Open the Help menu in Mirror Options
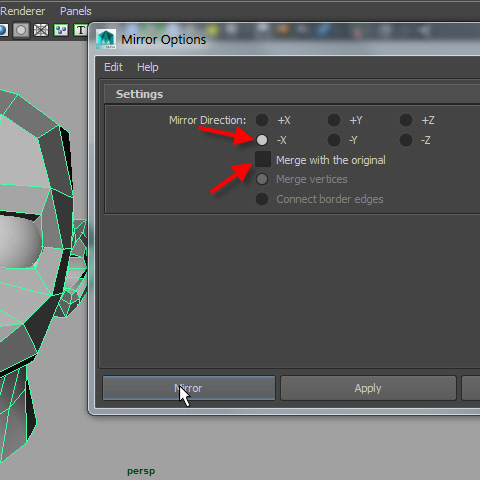The height and width of the screenshot is (480, 480). pyautogui.click(x=148, y=67)
